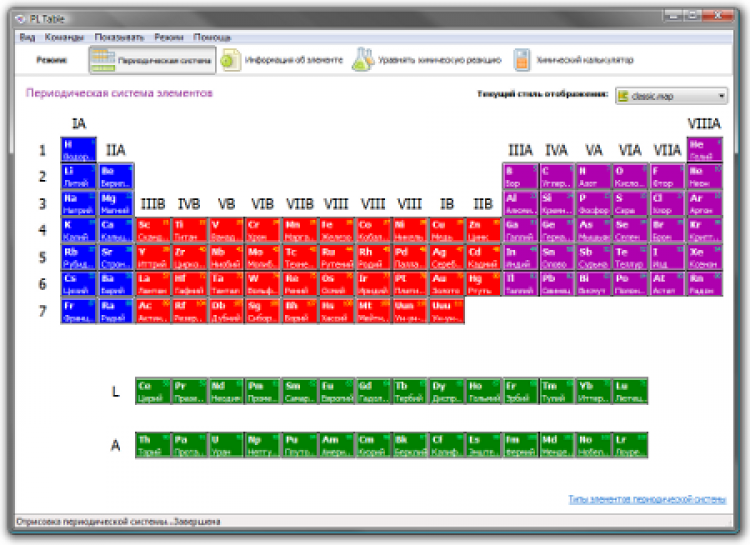This screenshot has height=545, width=750.
Task: Select the lead Pb element cell
Action: pos(557,284)
